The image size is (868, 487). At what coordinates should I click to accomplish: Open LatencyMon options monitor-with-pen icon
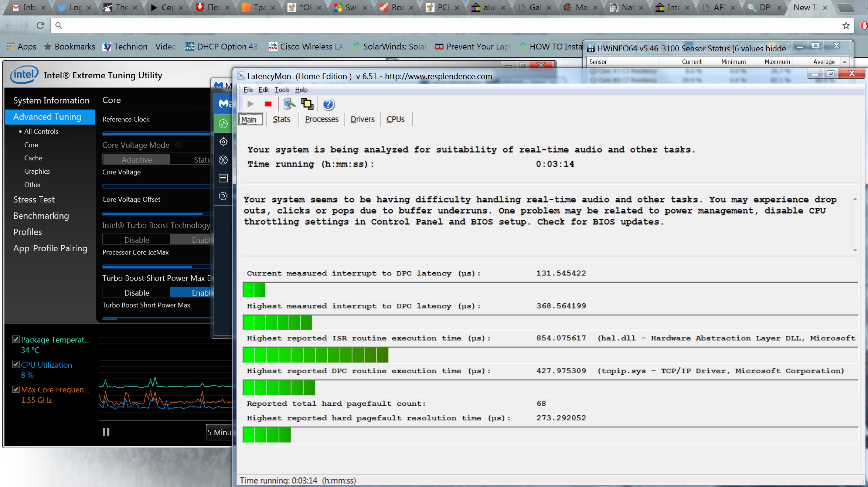pos(289,104)
